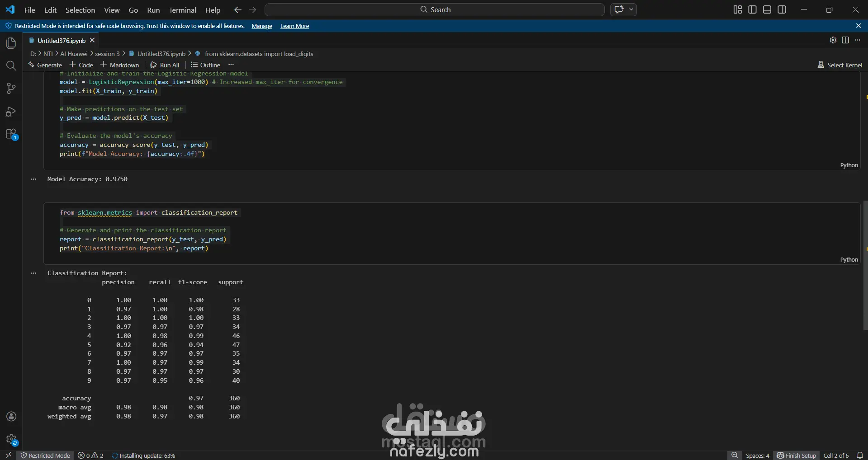The width and height of the screenshot is (868, 460).
Task: Open the Extensions view
Action: pos(11,134)
